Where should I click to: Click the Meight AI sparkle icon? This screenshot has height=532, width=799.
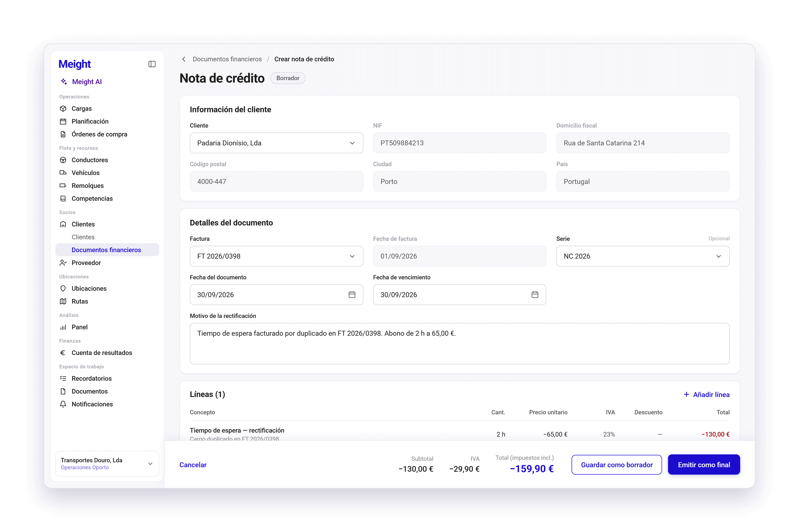[x=63, y=81]
